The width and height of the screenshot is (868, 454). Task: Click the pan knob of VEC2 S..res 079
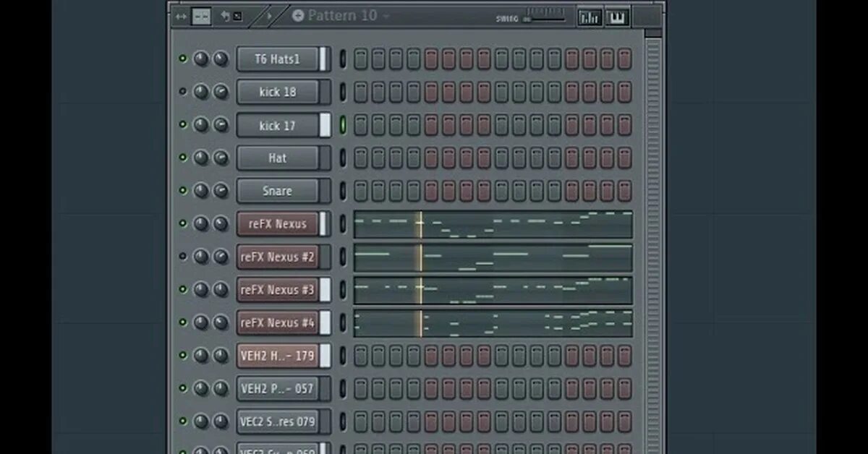[201, 421]
